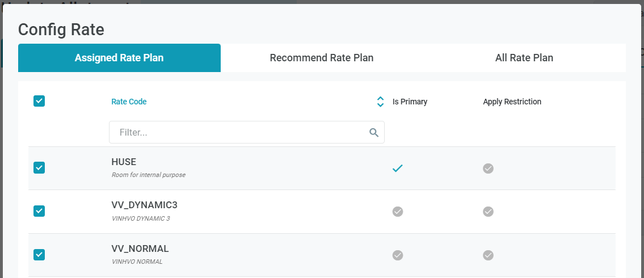Mark VV_NORMAL as primary rate
644x278 pixels.
pos(398,255)
